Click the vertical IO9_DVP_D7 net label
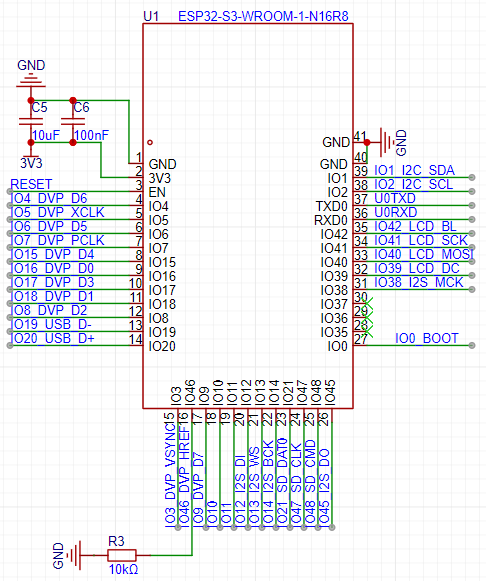The image size is (486, 581). 198,488
